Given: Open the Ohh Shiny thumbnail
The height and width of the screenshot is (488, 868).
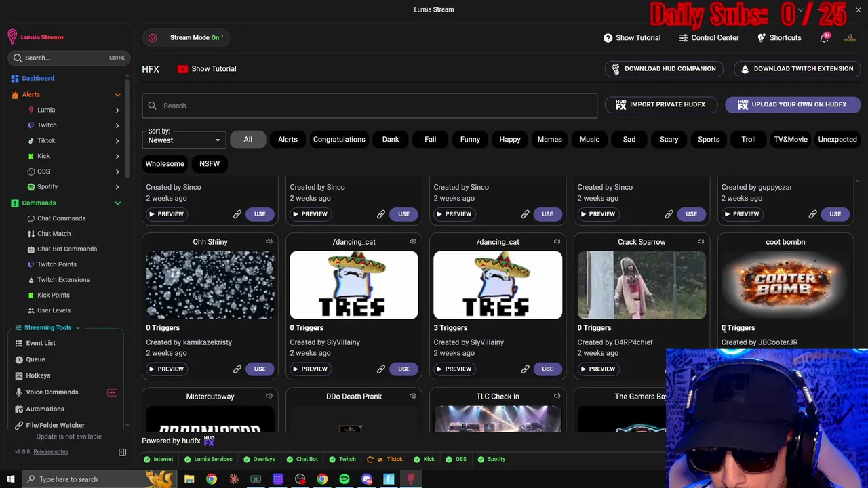Looking at the screenshot, I should 210,285.
